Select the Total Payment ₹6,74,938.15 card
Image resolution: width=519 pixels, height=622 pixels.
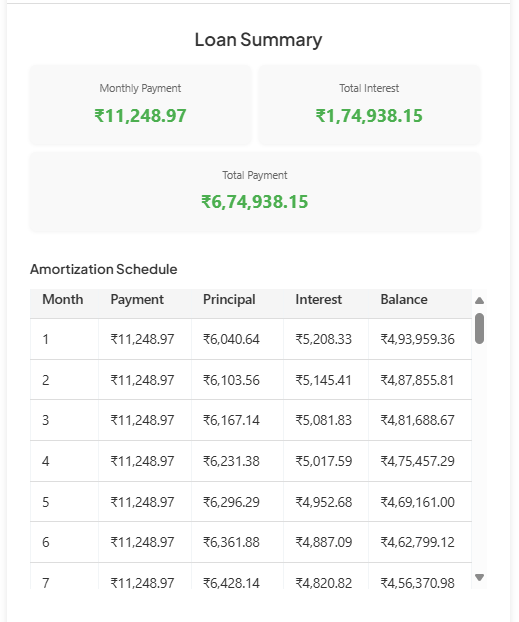click(255, 192)
